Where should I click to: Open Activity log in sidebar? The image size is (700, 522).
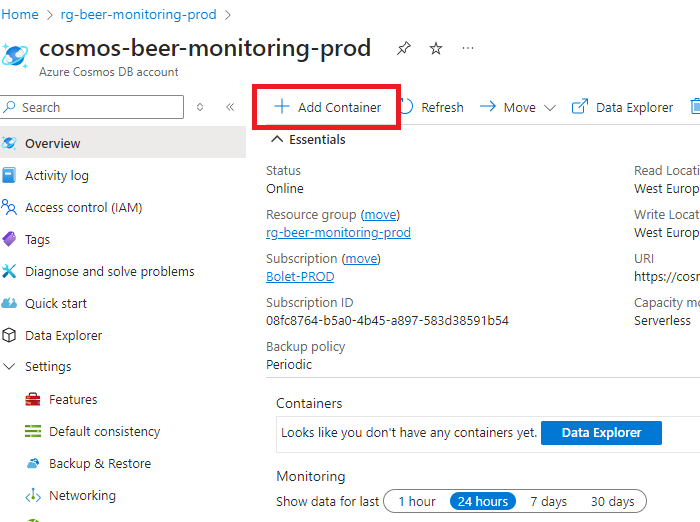pyautogui.click(x=57, y=175)
